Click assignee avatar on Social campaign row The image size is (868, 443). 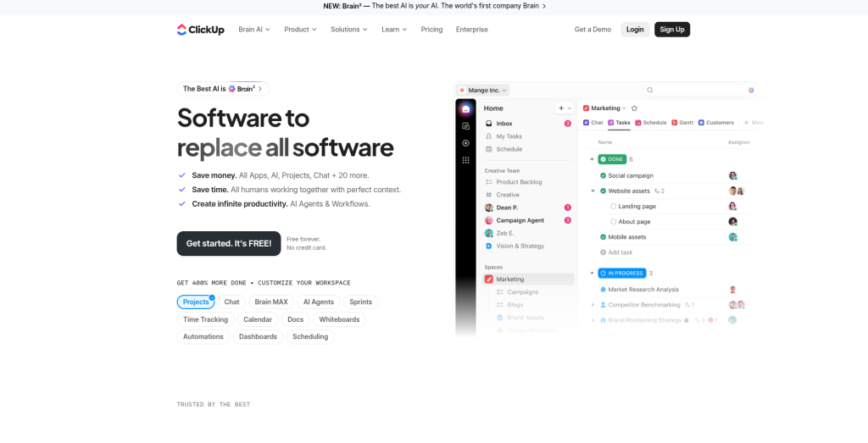point(733,176)
